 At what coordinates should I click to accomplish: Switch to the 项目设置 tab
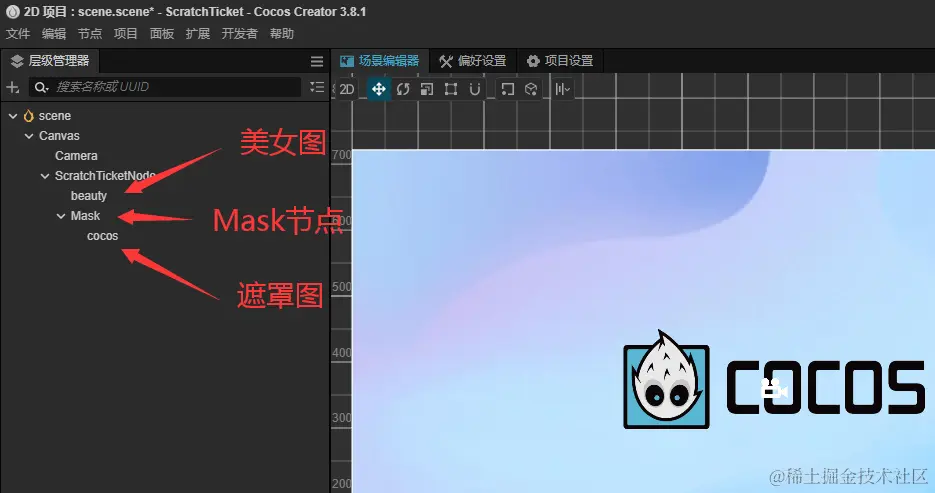(x=560, y=61)
